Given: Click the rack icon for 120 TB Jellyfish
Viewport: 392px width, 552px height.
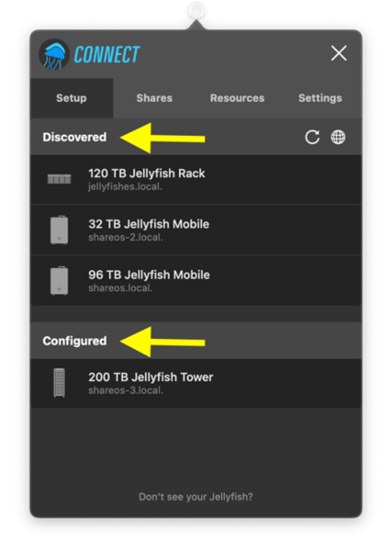Looking at the screenshot, I should pyautogui.click(x=59, y=179).
